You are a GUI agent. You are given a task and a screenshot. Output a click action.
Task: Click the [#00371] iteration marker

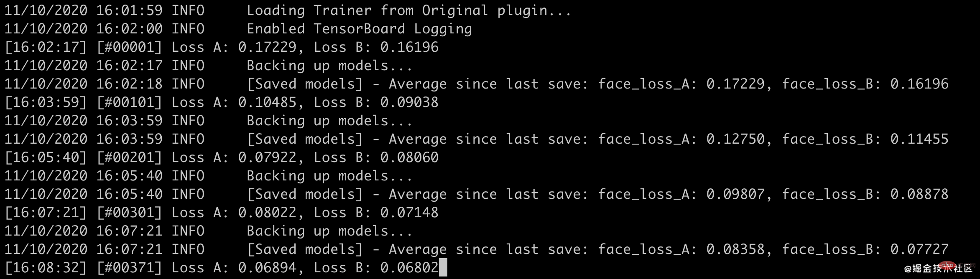[129, 268]
